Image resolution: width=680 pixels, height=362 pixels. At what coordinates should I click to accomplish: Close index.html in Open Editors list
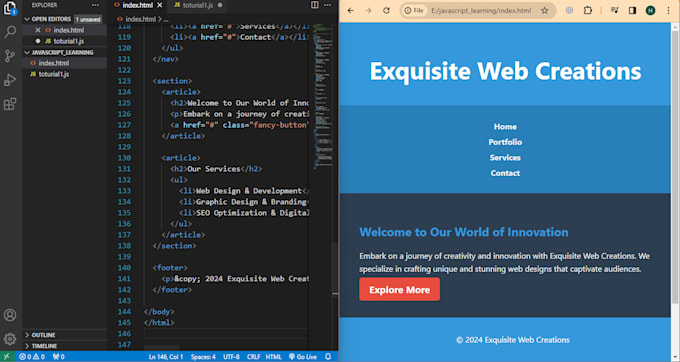click(38, 30)
